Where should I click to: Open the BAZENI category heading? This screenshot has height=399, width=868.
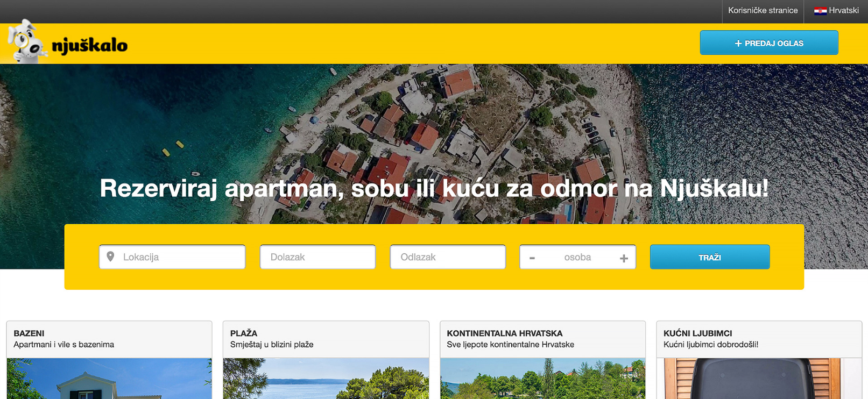point(29,333)
